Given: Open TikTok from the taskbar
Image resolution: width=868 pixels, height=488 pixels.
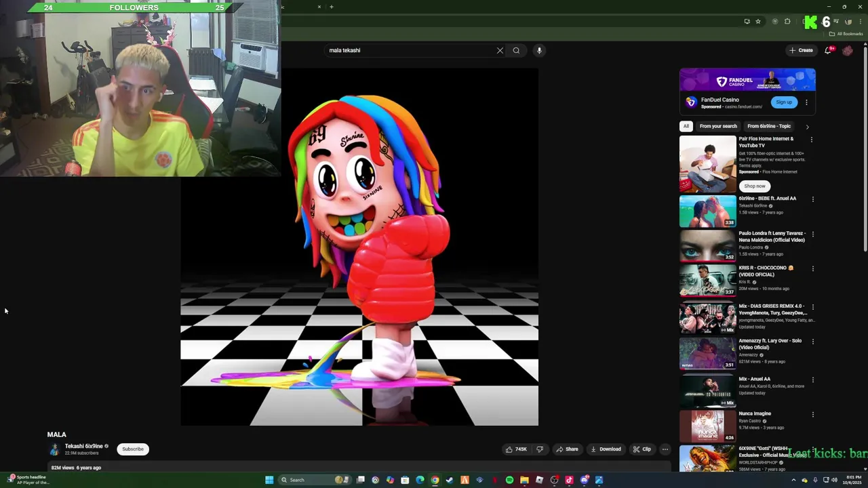Looking at the screenshot, I should click(569, 480).
